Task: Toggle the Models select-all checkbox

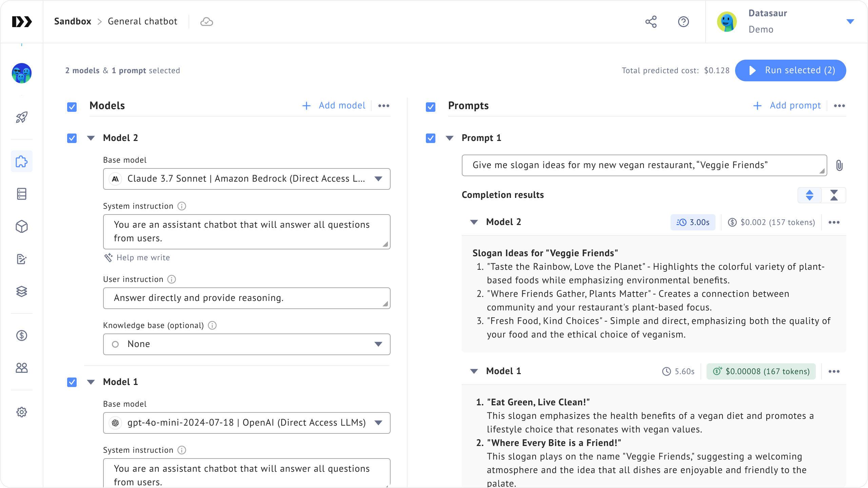Action: coord(72,107)
